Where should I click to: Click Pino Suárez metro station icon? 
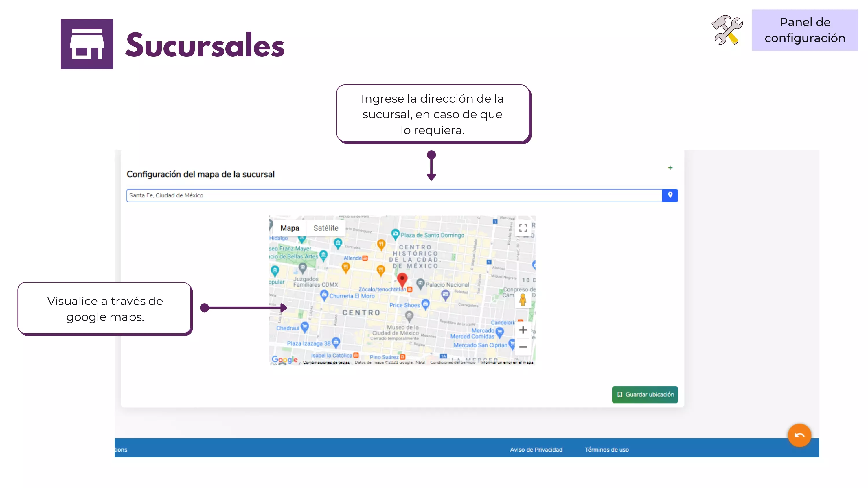(402, 357)
